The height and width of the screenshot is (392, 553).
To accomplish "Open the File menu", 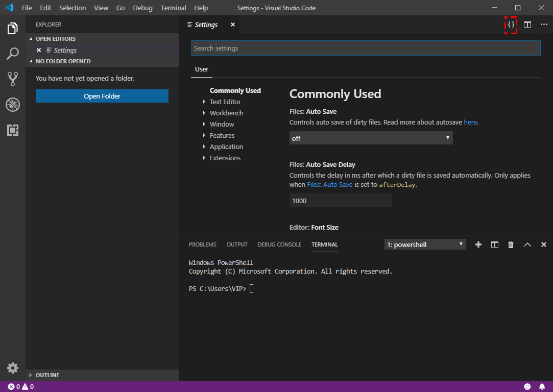I will [27, 8].
